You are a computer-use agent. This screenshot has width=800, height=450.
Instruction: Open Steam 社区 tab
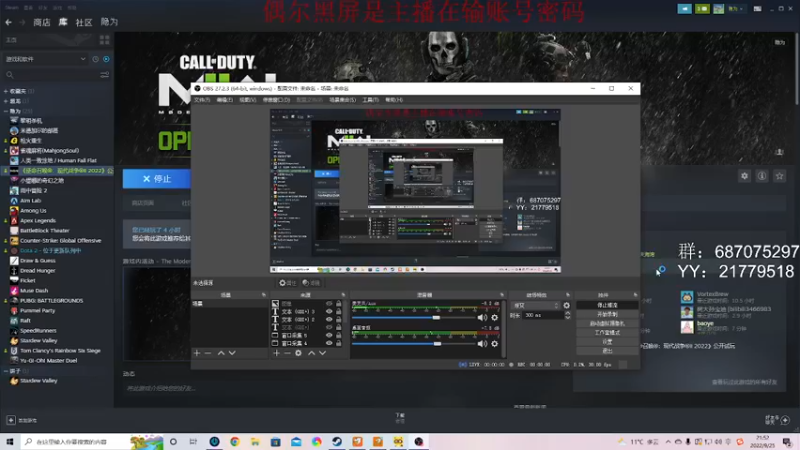84,22
